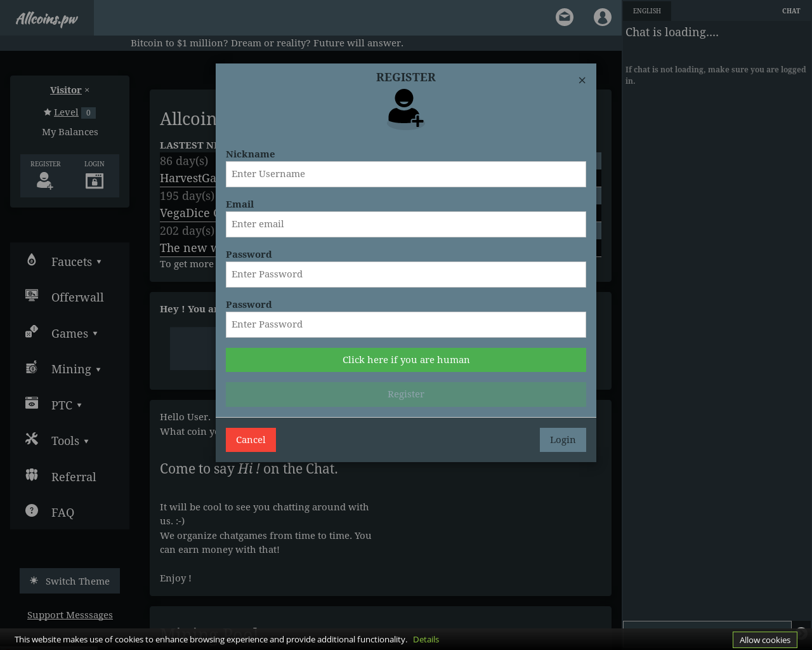The width and height of the screenshot is (812, 650).
Task: Click the Tools menu label
Action: pos(65,441)
